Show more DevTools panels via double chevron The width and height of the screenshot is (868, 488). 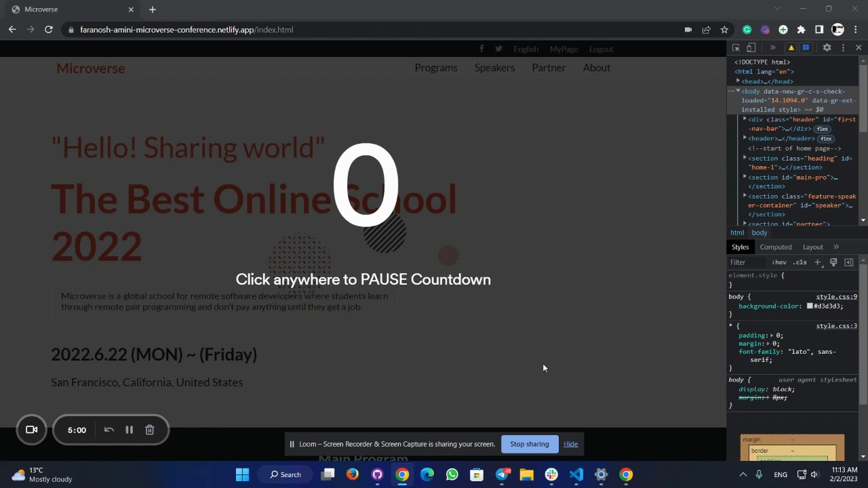(x=772, y=48)
